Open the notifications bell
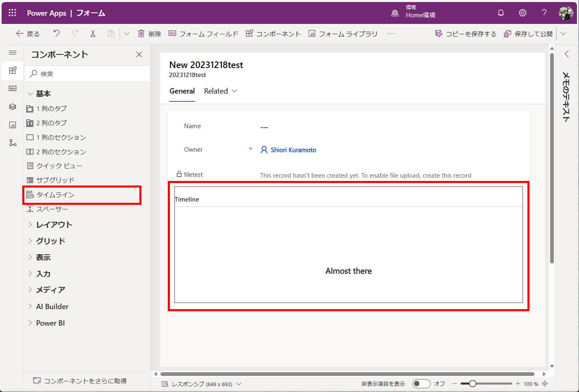This screenshot has width=579, height=392. [501, 13]
